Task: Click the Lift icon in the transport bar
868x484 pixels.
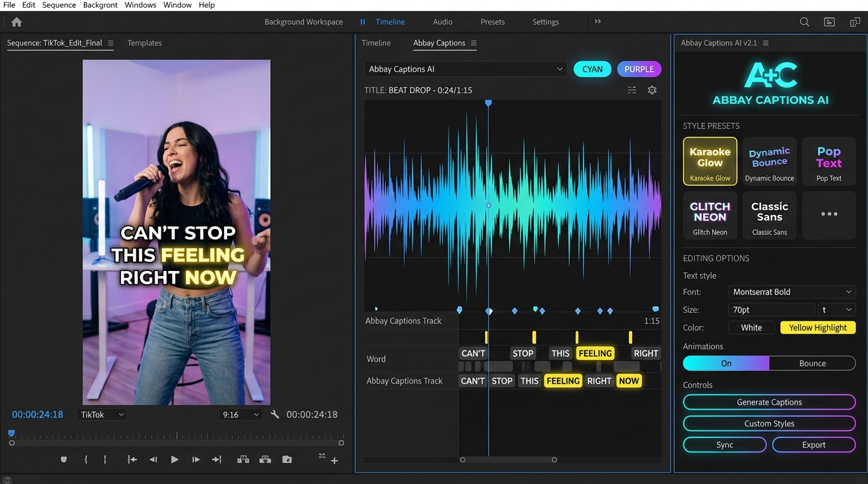Action: click(x=243, y=460)
